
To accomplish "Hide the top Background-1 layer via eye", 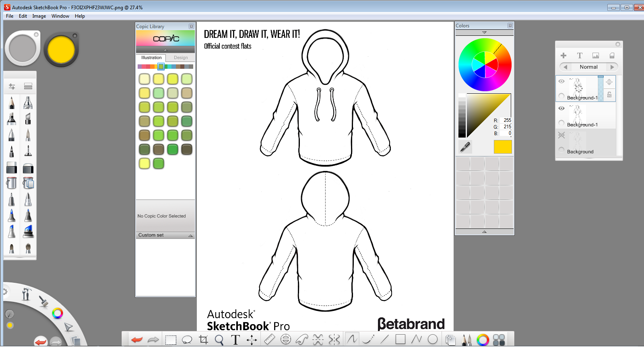I will click(561, 81).
